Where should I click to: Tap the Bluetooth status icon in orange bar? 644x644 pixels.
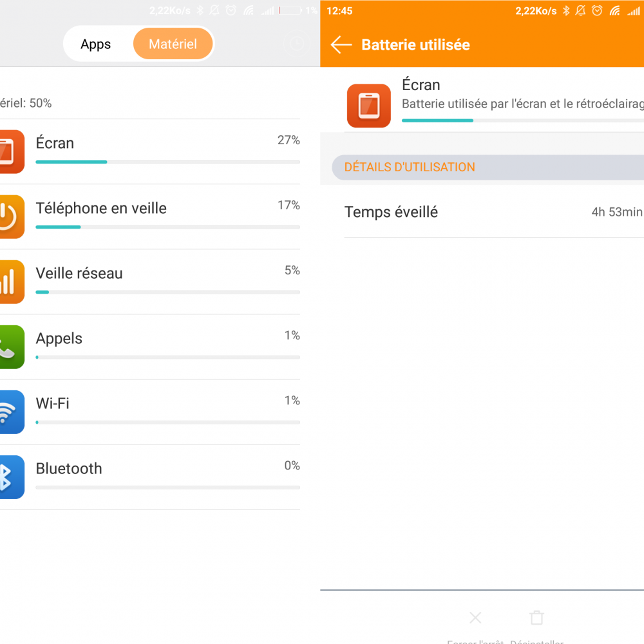click(566, 11)
